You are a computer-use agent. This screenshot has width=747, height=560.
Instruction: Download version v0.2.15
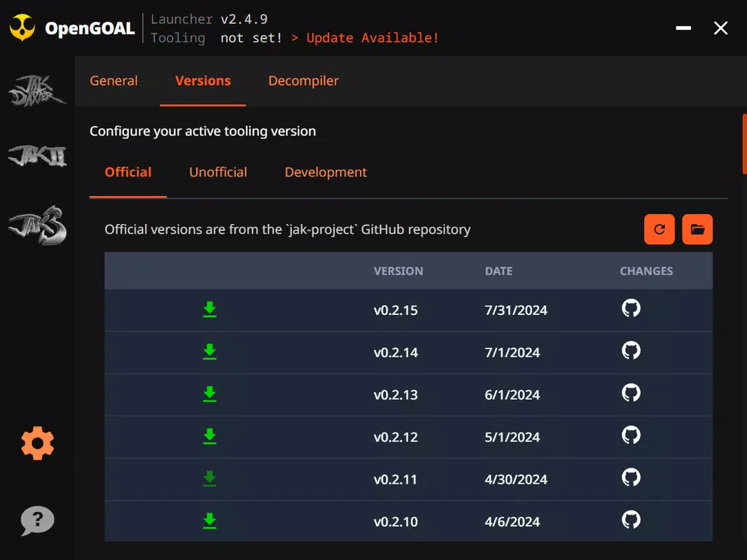click(x=209, y=309)
